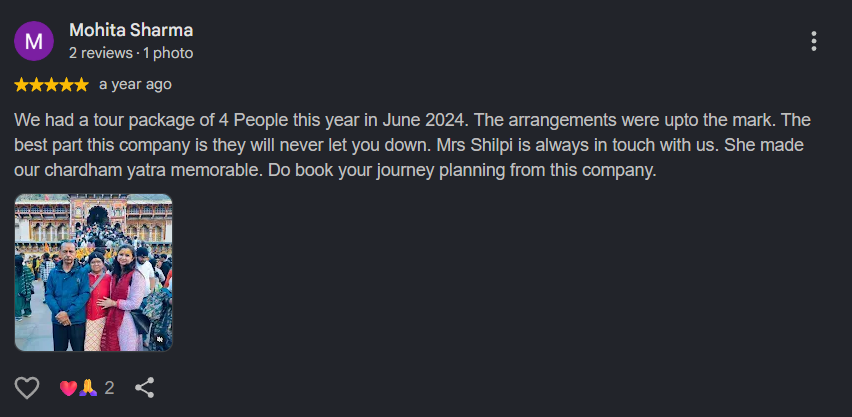
Task: Click the middle third rating star
Action: click(x=51, y=85)
